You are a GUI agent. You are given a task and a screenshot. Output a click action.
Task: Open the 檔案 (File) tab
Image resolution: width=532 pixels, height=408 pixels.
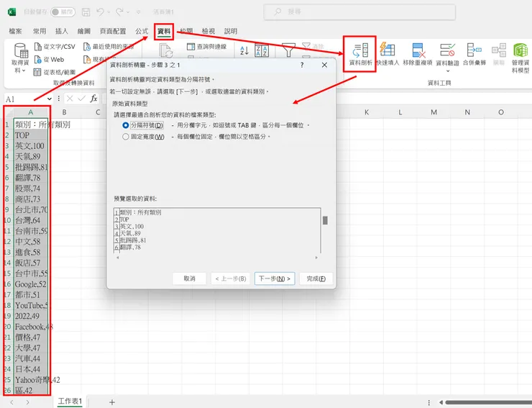click(x=15, y=31)
